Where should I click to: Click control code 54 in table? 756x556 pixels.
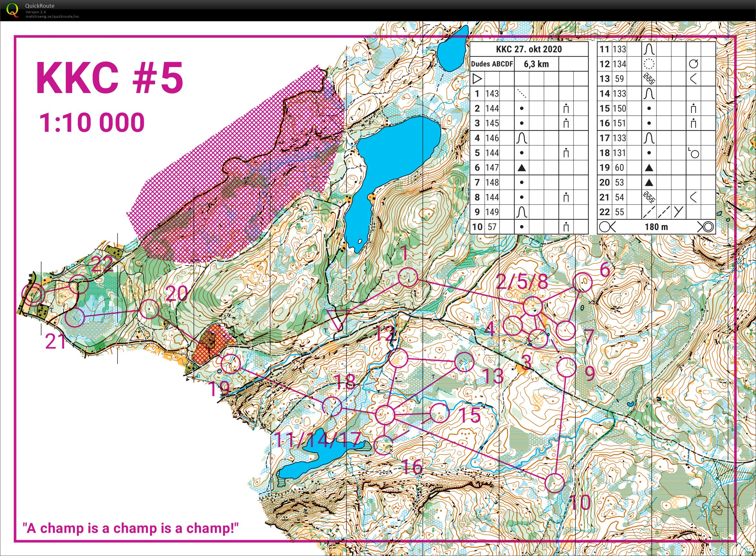[619, 197]
